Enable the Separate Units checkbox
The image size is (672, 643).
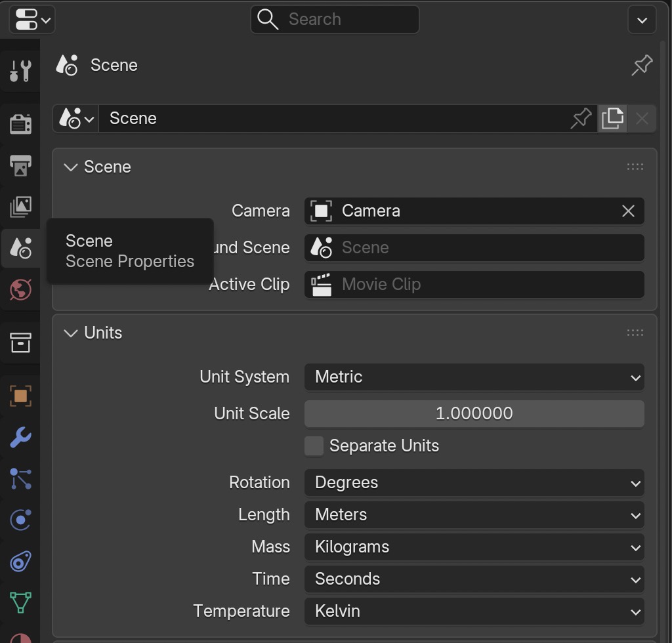pos(314,446)
